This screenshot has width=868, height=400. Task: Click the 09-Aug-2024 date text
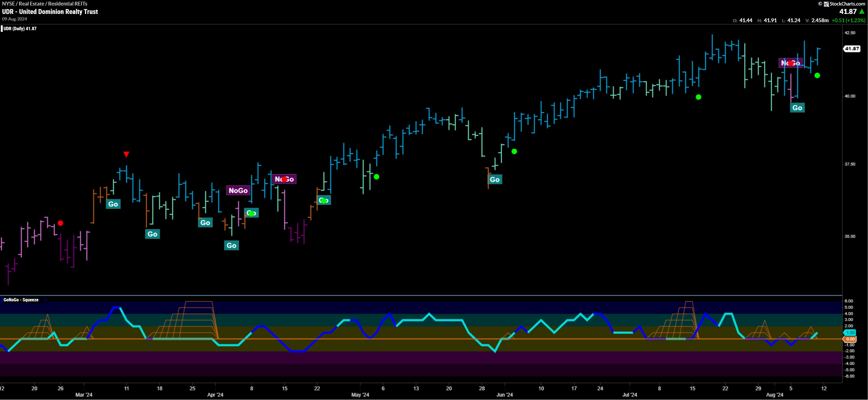coord(15,19)
